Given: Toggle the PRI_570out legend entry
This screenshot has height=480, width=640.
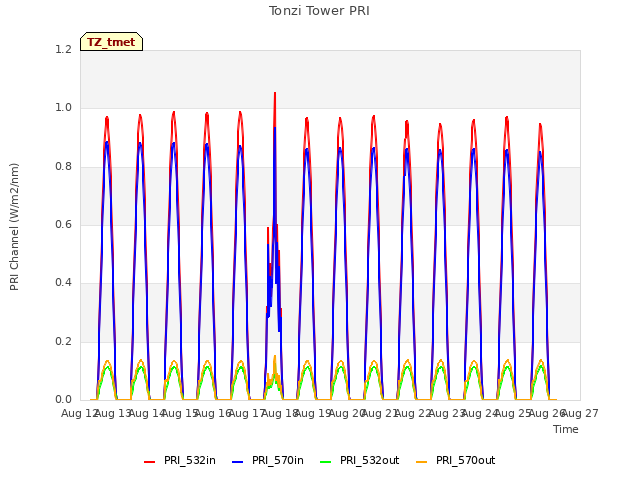Looking at the screenshot, I should 456,460.
